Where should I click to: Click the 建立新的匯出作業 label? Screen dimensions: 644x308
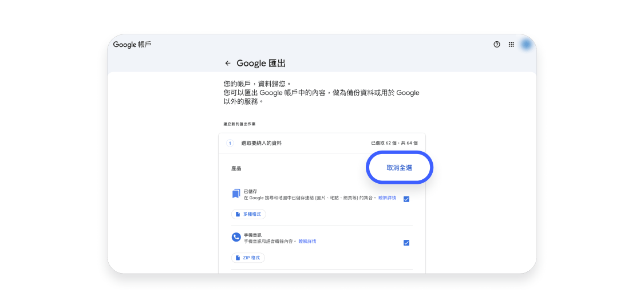tap(239, 124)
